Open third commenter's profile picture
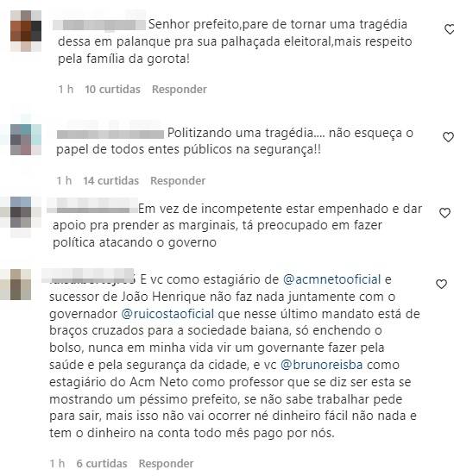The height and width of the screenshot is (476, 454). (21, 212)
